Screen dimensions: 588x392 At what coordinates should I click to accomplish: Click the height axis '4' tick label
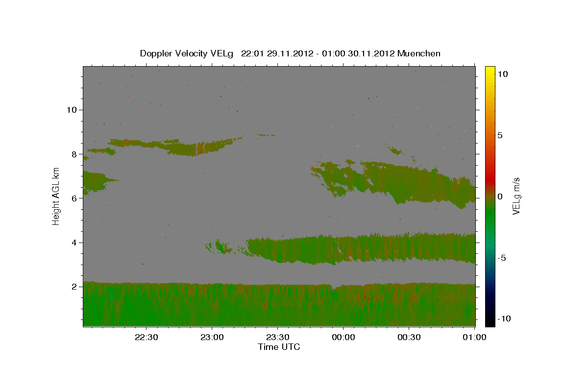[73, 243]
